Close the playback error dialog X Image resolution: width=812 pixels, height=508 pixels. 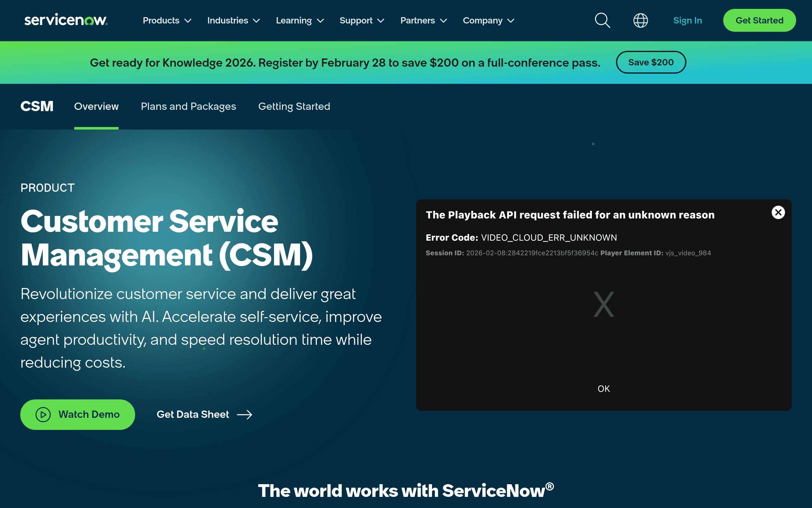pyautogui.click(x=778, y=212)
